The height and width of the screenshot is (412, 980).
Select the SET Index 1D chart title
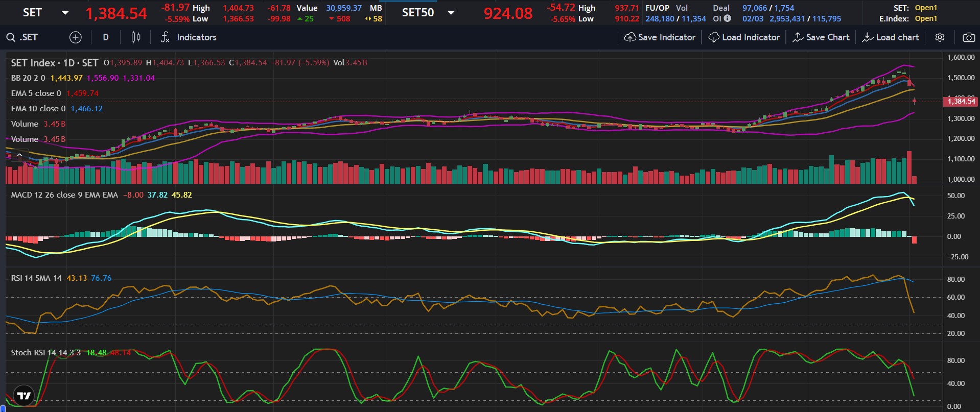55,63
